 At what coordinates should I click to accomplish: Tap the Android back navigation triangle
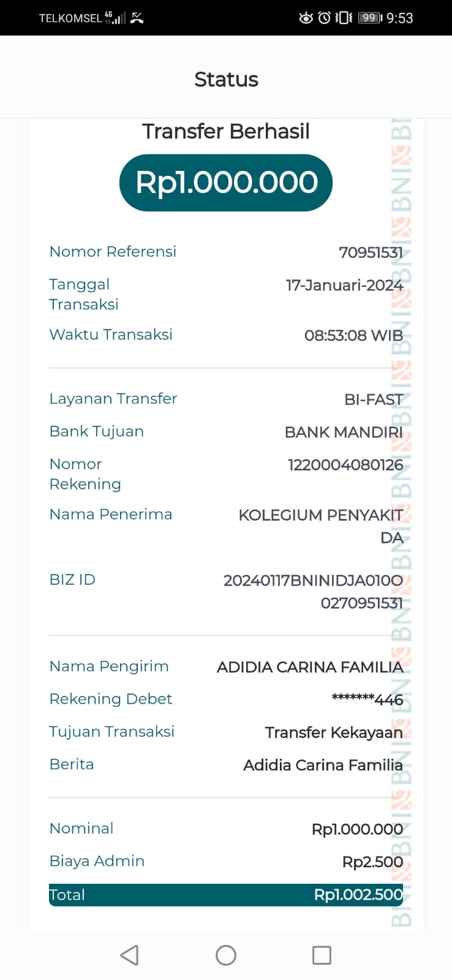point(129,955)
